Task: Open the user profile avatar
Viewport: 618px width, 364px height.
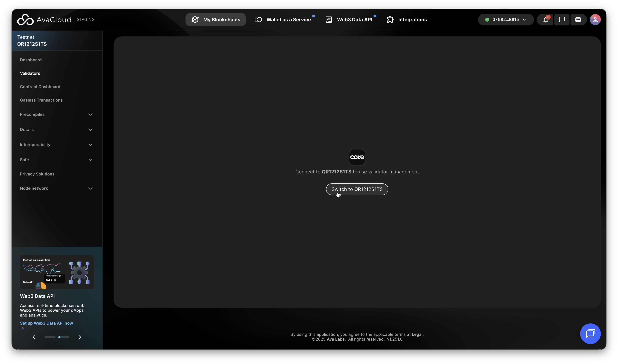Action: [595, 20]
